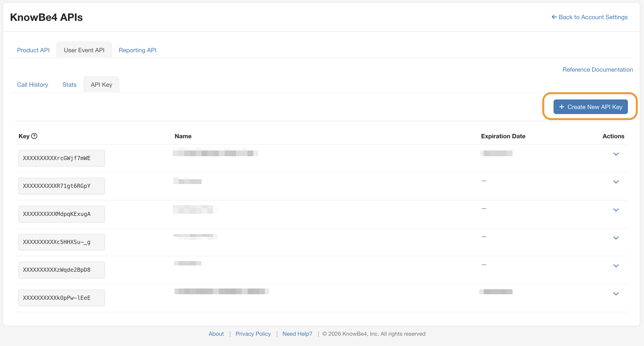Select the User Event API tab
Screen dimensions: 644x346
pos(84,50)
